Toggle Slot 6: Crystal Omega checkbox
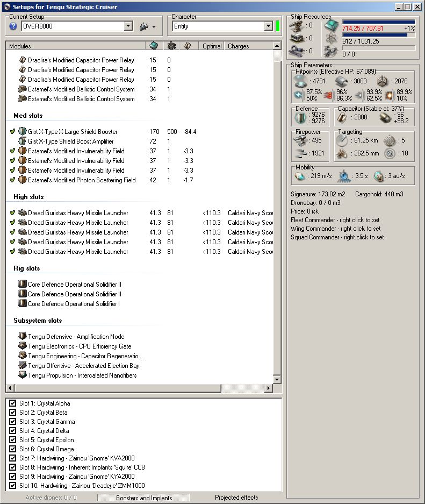The width and height of the screenshot is (425, 504). (x=13, y=449)
